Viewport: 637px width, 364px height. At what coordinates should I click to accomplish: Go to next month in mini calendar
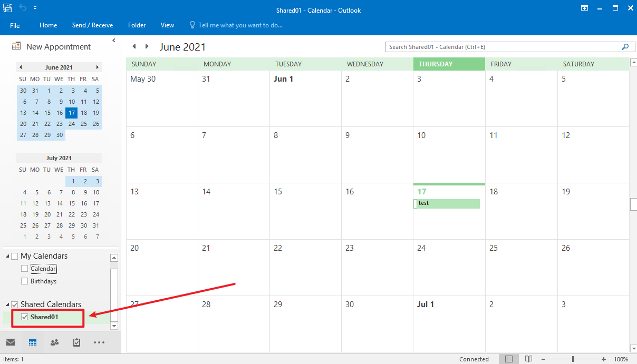(98, 67)
